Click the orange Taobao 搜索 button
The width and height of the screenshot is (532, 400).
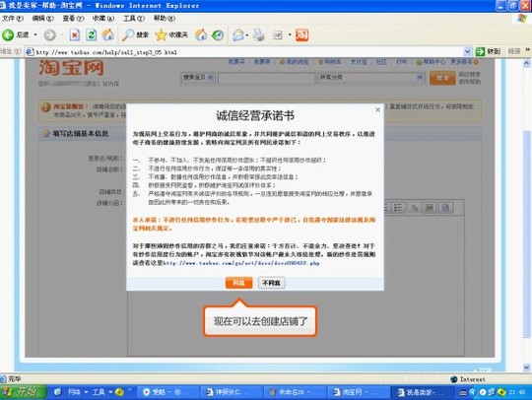[442, 78]
